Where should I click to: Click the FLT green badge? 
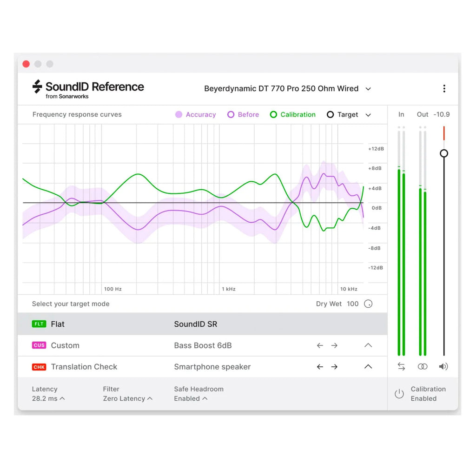click(x=39, y=324)
